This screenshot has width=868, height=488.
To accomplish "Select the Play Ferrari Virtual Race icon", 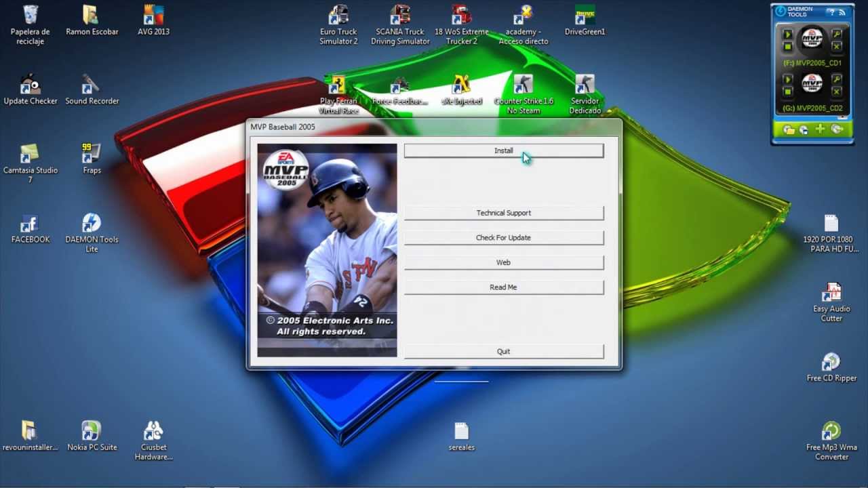I will pyautogui.click(x=338, y=94).
